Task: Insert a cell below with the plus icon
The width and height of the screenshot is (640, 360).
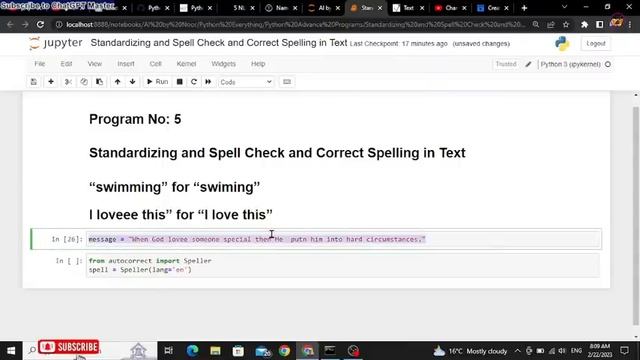Action: 51,82
